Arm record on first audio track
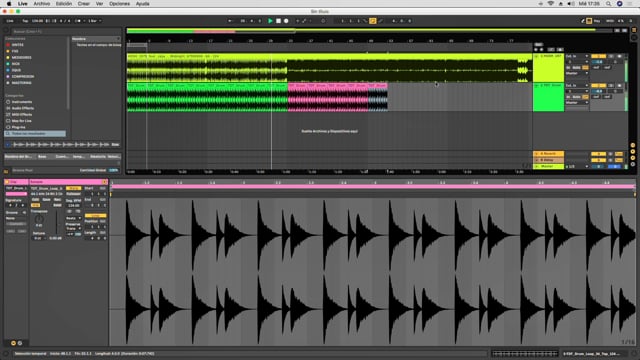 [619, 56]
